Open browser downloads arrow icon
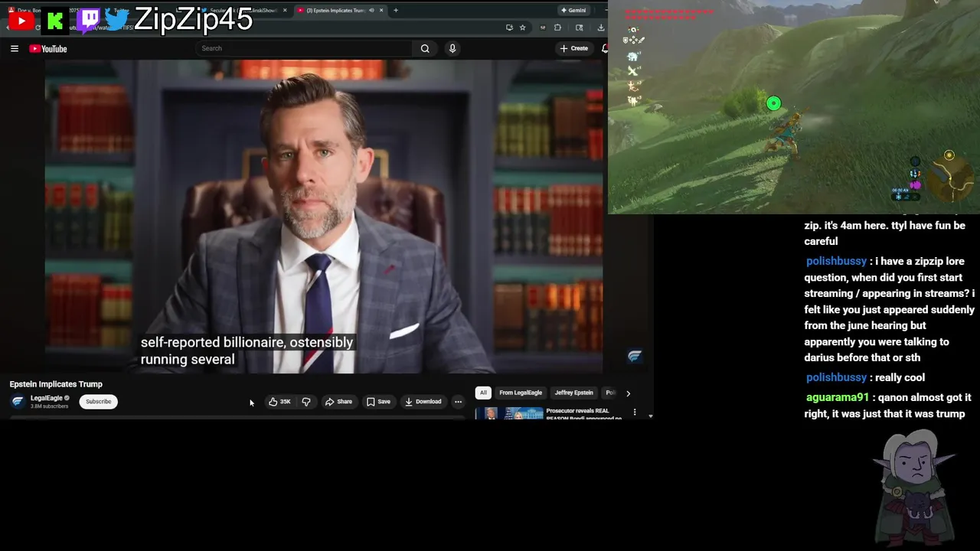The width and height of the screenshot is (980, 551). point(601,28)
